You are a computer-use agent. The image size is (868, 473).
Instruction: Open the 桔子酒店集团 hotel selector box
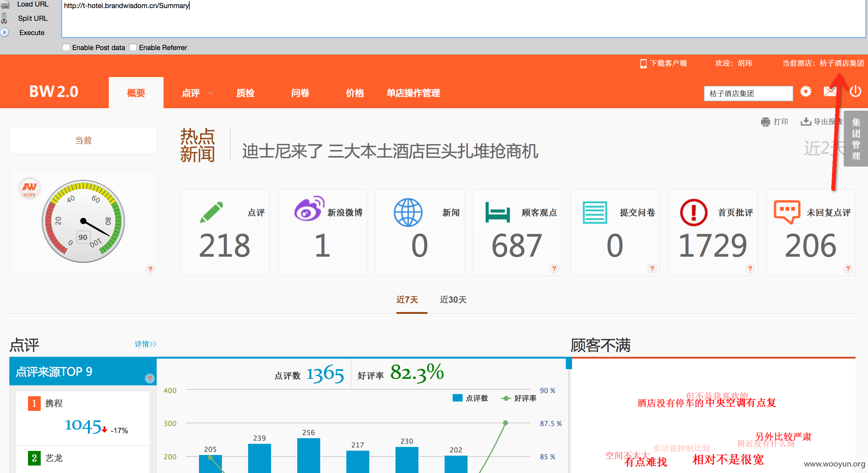click(748, 93)
